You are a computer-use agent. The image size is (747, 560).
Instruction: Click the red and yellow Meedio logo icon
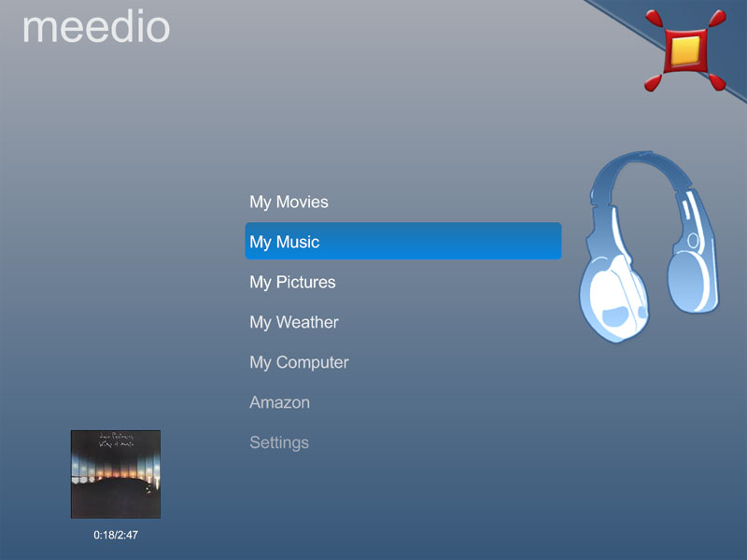click(685, 50)
